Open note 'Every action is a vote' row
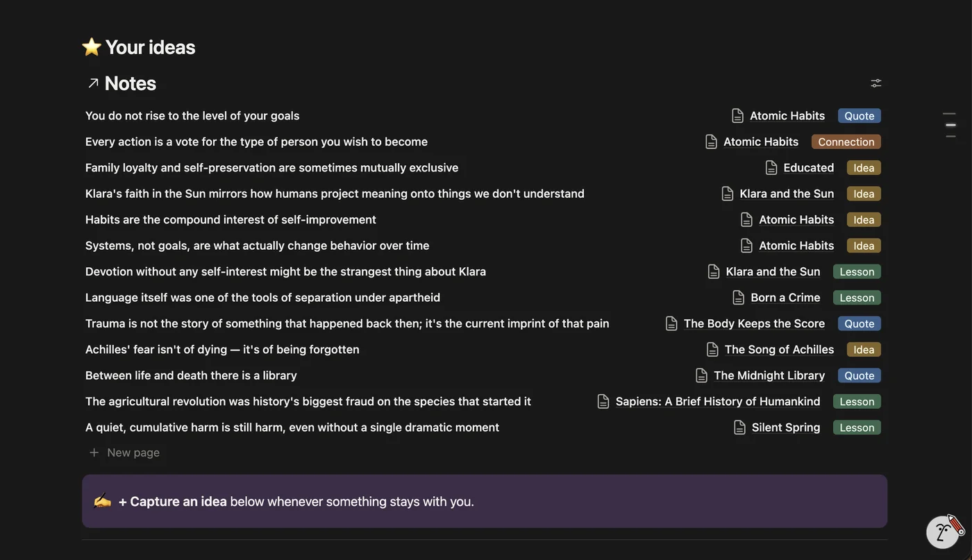972x560 pixels. point(256,142)
